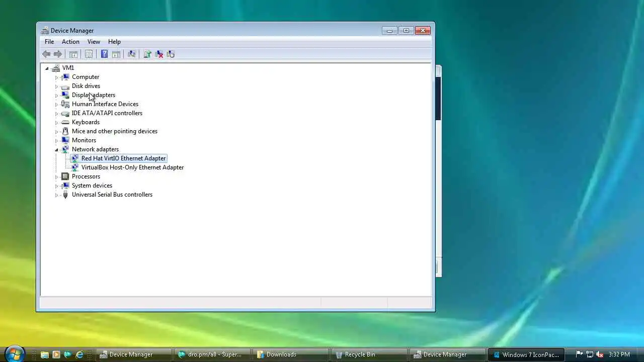This screenshot has width=644, height=362.
Task: Open the File menu
Action: (49, 42)
